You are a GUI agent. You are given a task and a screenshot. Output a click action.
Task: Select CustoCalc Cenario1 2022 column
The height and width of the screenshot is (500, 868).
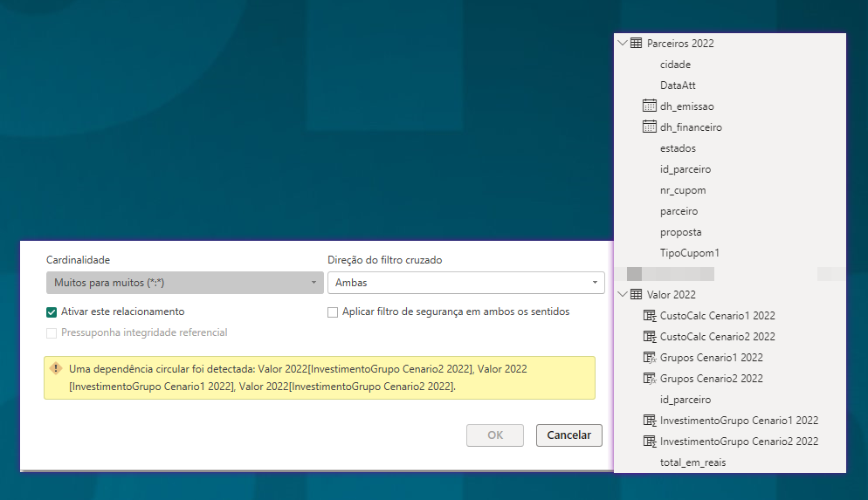click(718, 316)
